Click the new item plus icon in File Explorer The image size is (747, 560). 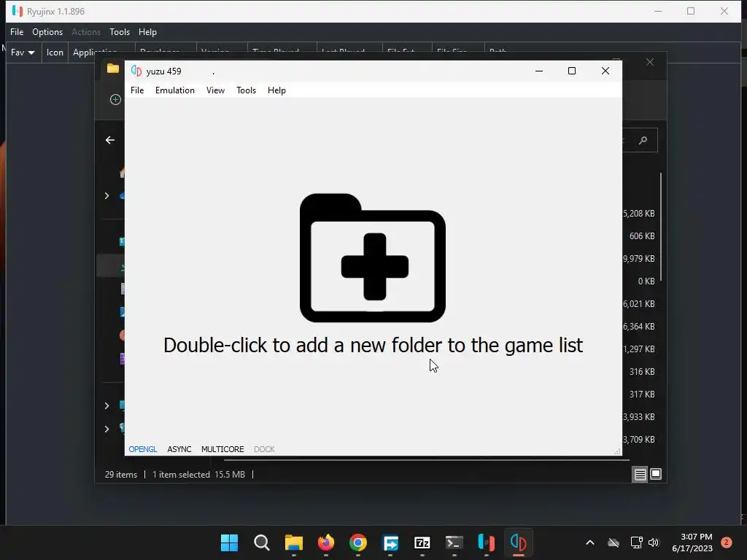click(x=115, y=99)
